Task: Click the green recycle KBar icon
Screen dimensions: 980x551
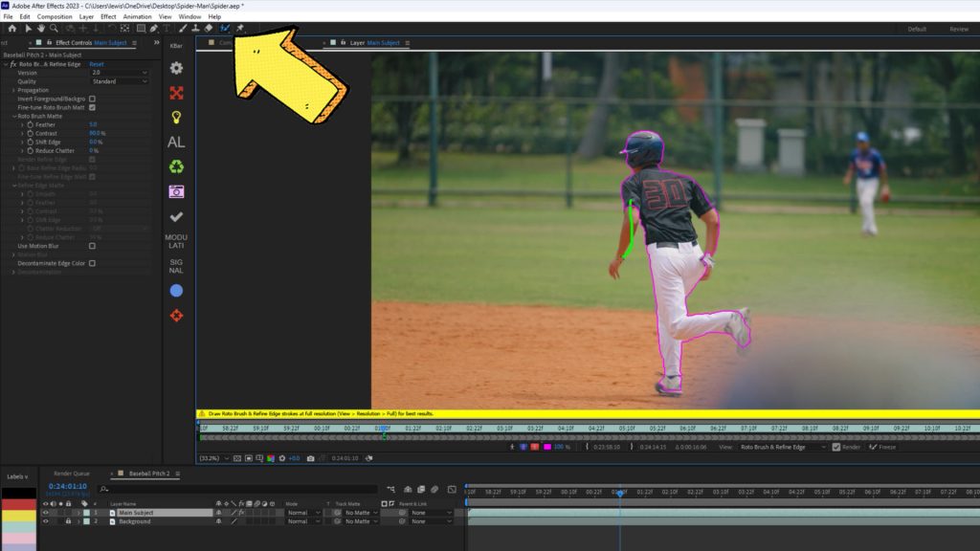Action: [176, 166]
